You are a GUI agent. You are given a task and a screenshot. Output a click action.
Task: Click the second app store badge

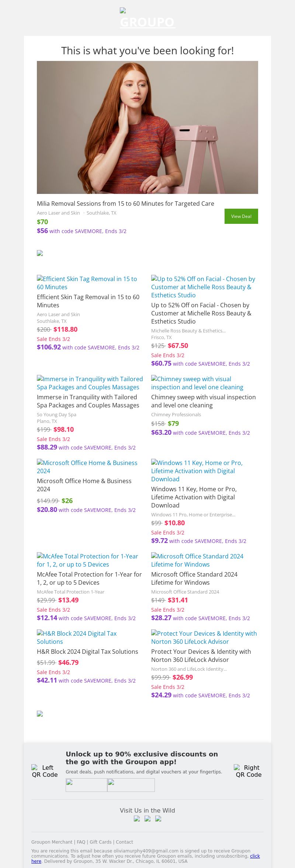click(131, 785)
